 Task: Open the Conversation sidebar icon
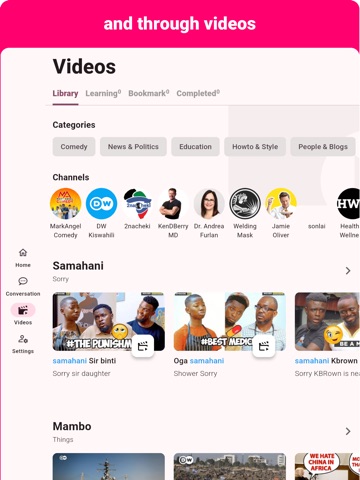pyautogui.click(x=23, y=281)
